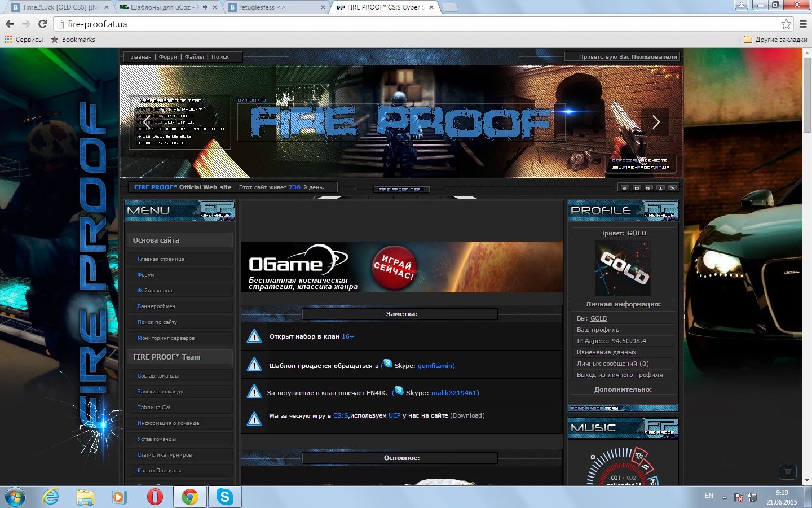Click the browser back arrow

10,24
